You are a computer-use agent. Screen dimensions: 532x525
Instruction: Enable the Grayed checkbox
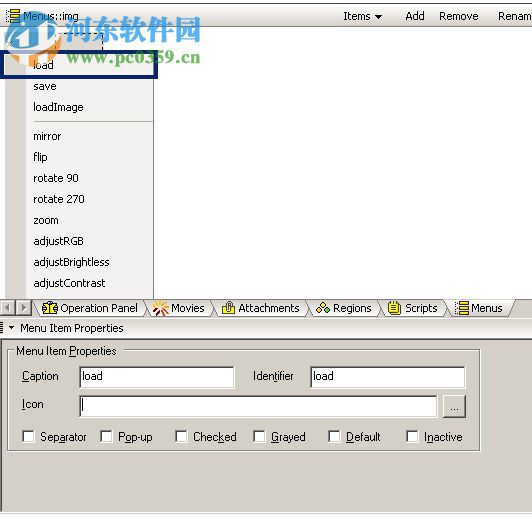pyautogui.click(x=259, y=436)
